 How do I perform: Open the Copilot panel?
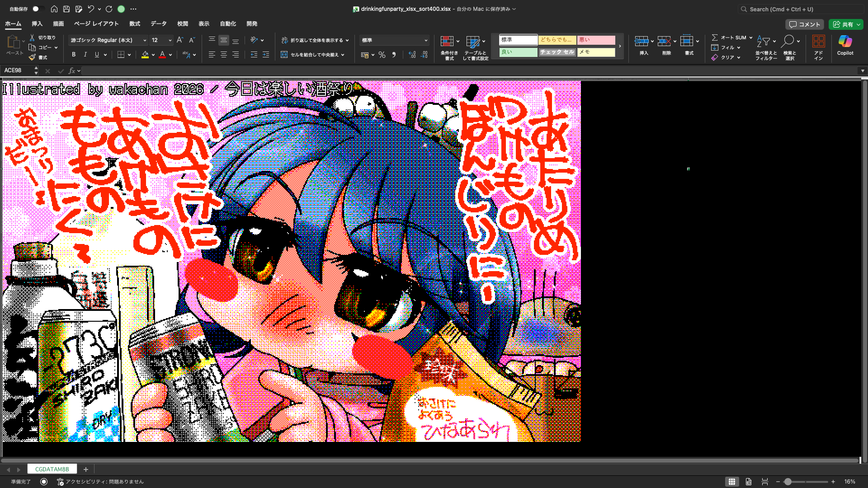coord(845,45)
